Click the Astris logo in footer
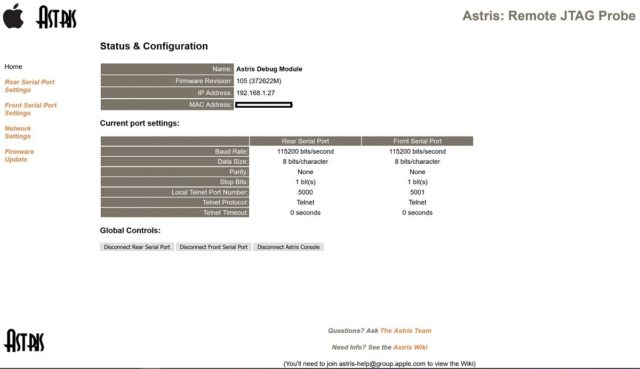The height and width of the screenshot is (369, 640). (x=24, y=341)
